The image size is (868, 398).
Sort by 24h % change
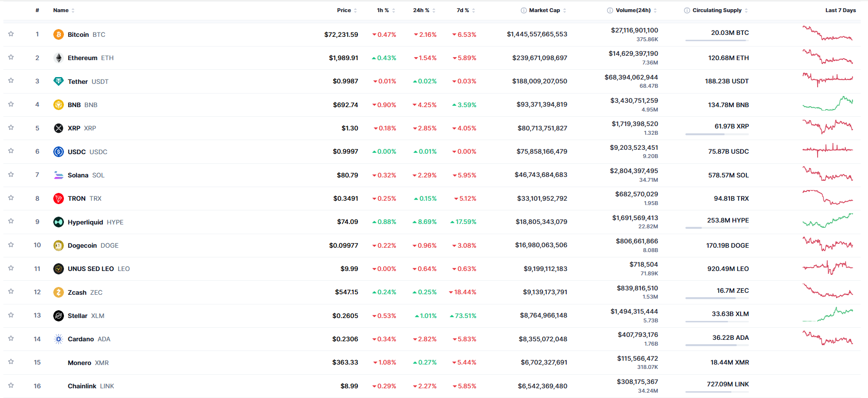tap(424, 10)
